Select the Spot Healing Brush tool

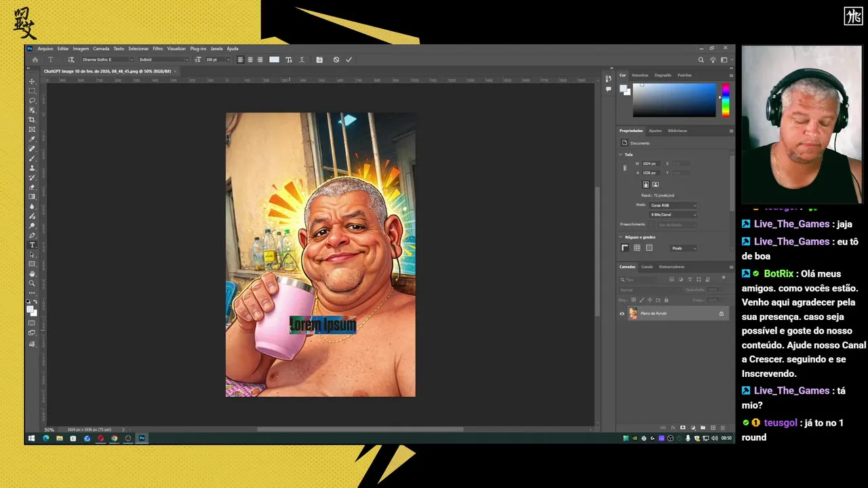(x=32, y=148)
